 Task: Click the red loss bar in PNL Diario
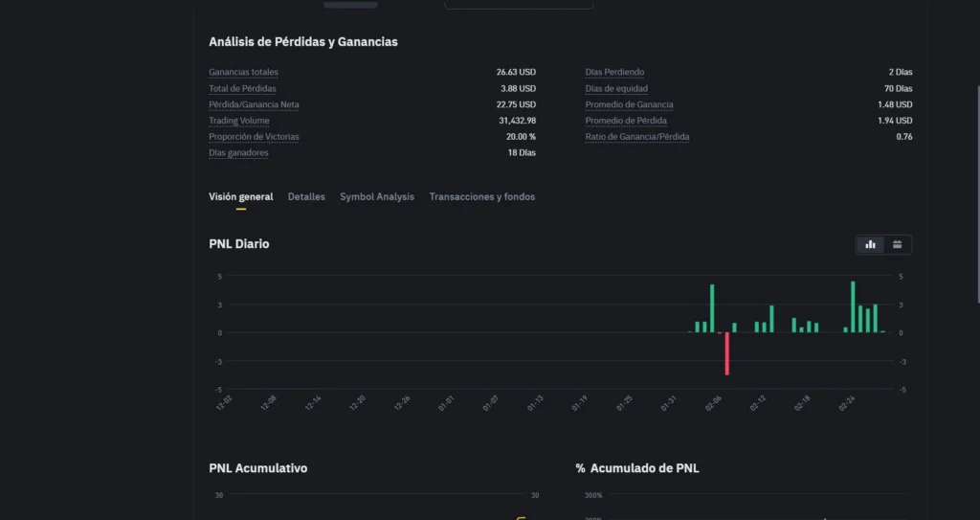(727, 353)
